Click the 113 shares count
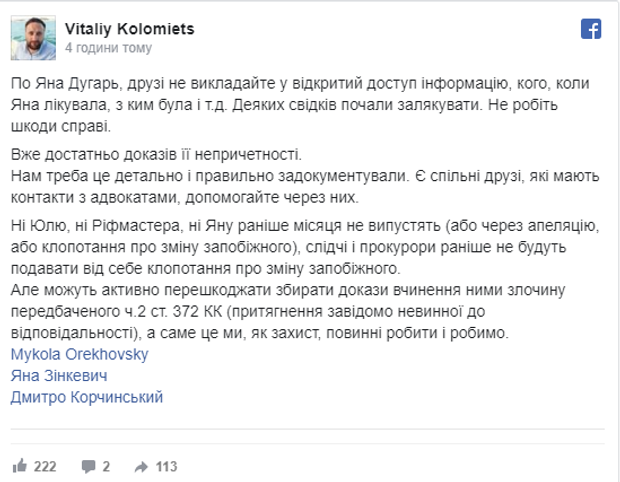 click(166, 466)
